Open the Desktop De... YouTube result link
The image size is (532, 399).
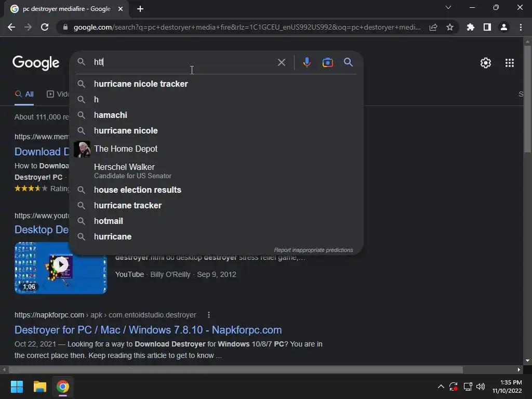point(42,230)
